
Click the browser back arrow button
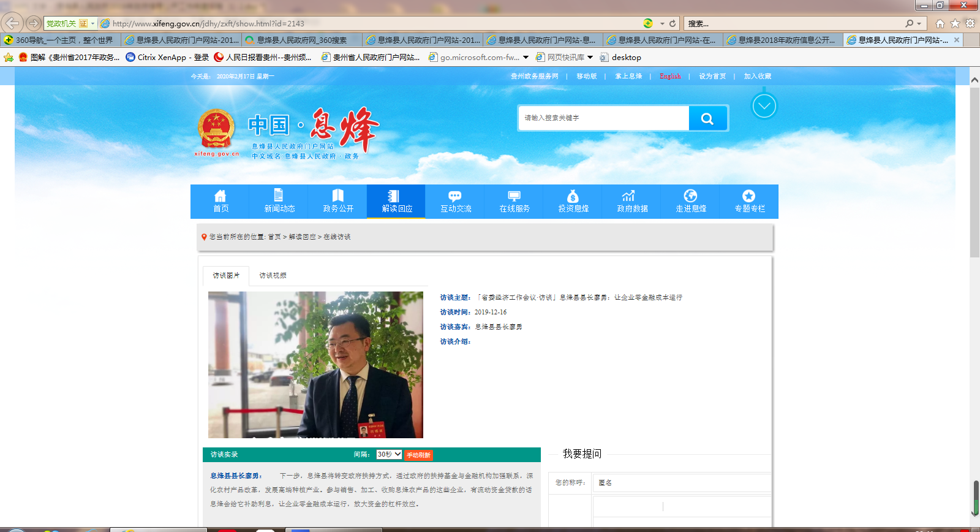(x=12, y=23)
